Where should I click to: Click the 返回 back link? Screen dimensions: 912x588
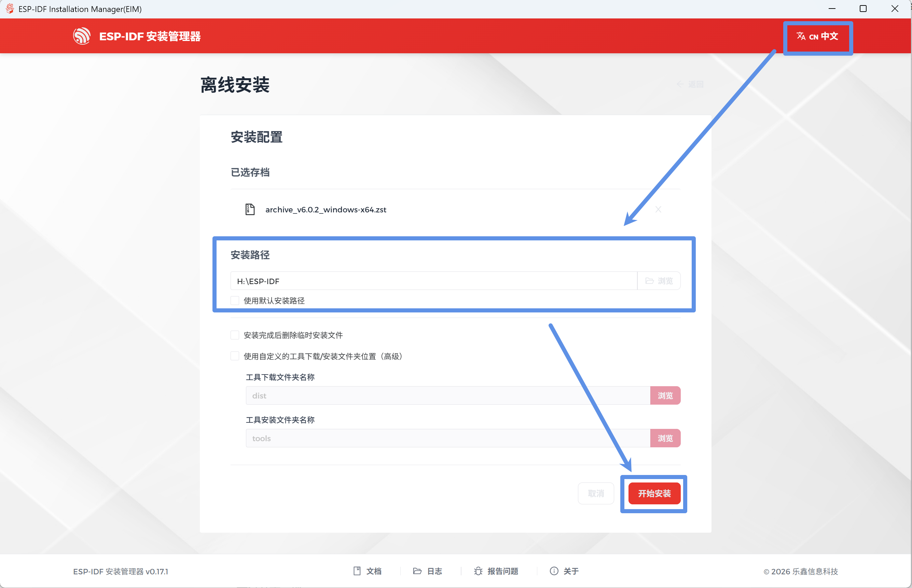coord(690,84)
